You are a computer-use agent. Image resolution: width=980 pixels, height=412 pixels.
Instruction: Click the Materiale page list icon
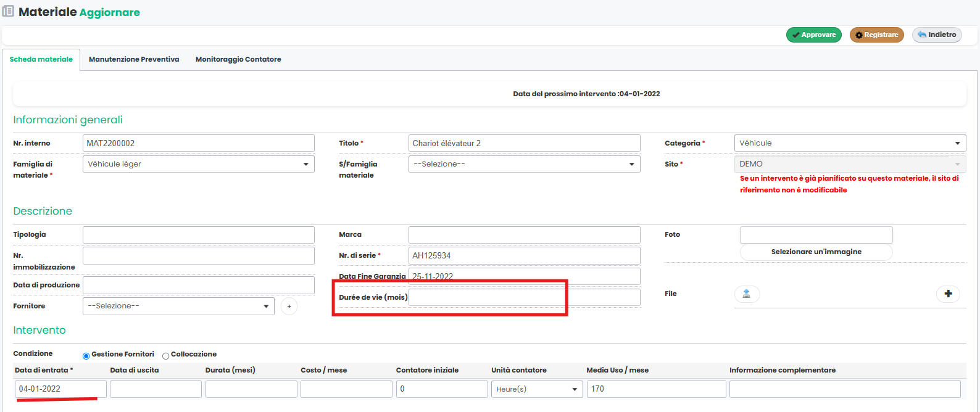click(x=8, y=12)
